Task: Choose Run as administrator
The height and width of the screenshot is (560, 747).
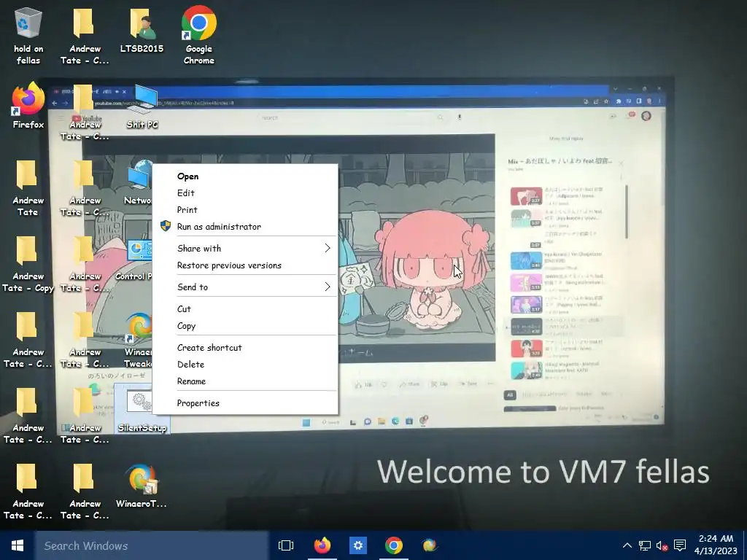Action: (245, 227)
